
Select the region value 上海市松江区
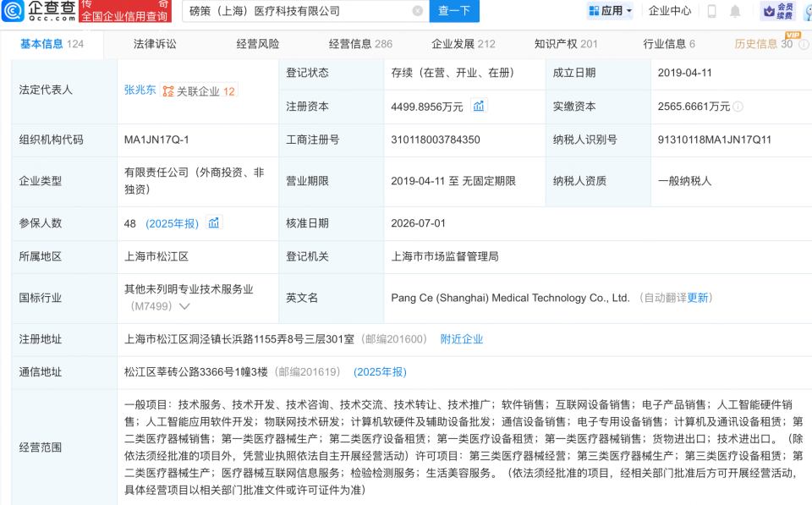pos(156,256)
